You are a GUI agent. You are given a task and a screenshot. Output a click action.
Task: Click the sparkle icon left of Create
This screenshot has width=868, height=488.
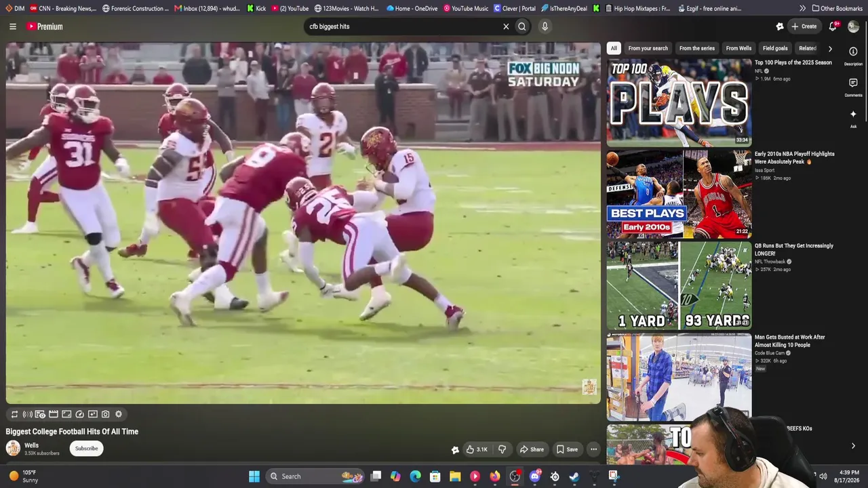[780, 26]
